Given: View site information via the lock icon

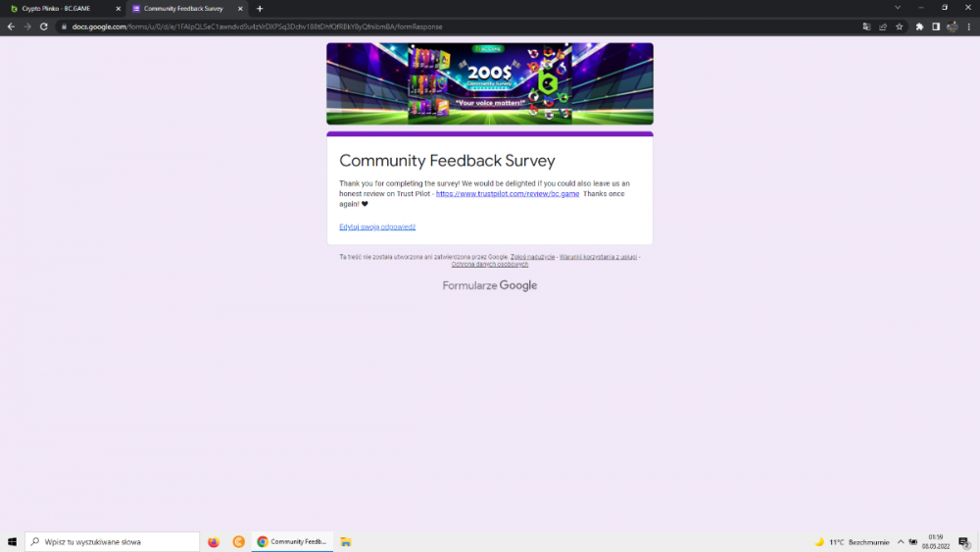Looking at the screenshot, I should (x=64, y=26).
